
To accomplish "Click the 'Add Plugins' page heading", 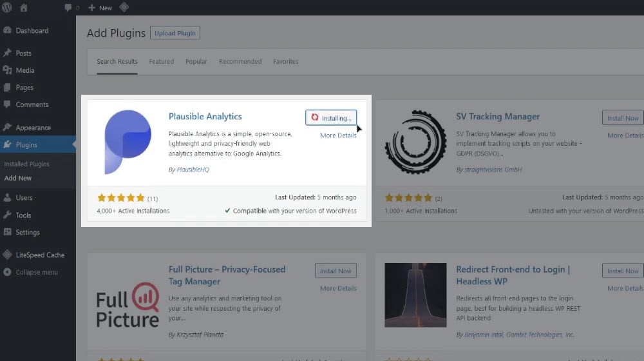I will tap(116, 33).
